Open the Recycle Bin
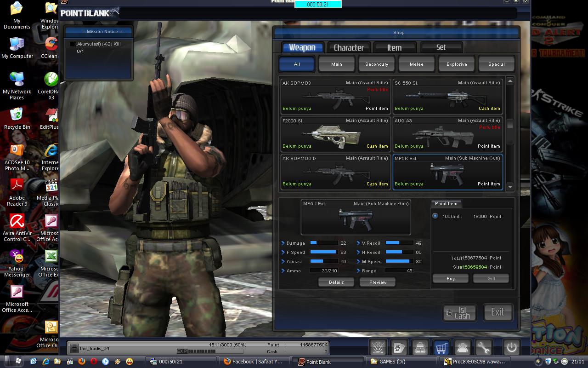 coord(17,119)
